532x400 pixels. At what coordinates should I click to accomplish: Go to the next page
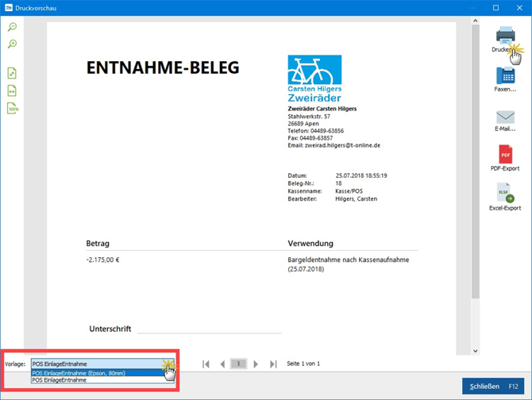pyautogui.click(x=256, y=364)
